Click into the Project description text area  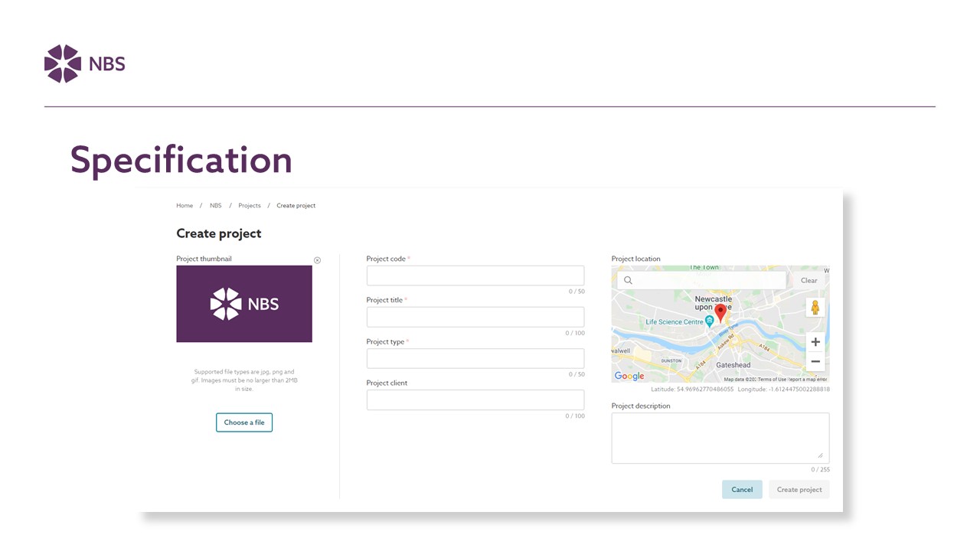tap(720, 438)
